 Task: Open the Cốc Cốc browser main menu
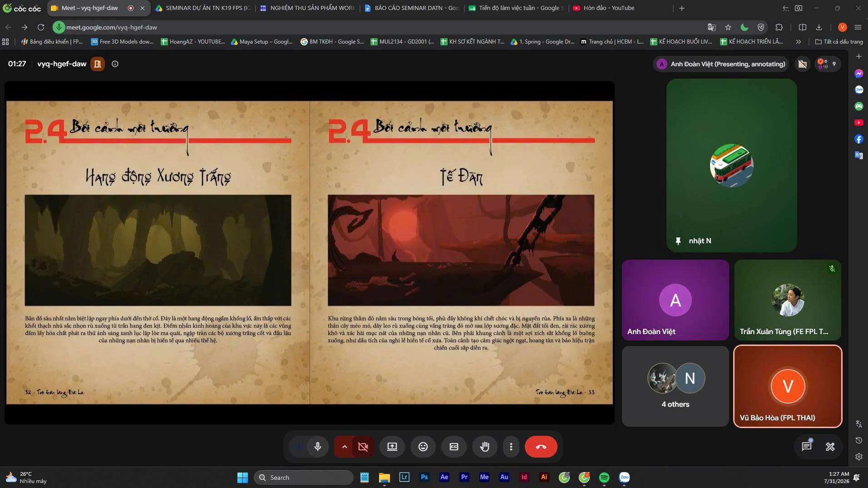click(858, 27)
